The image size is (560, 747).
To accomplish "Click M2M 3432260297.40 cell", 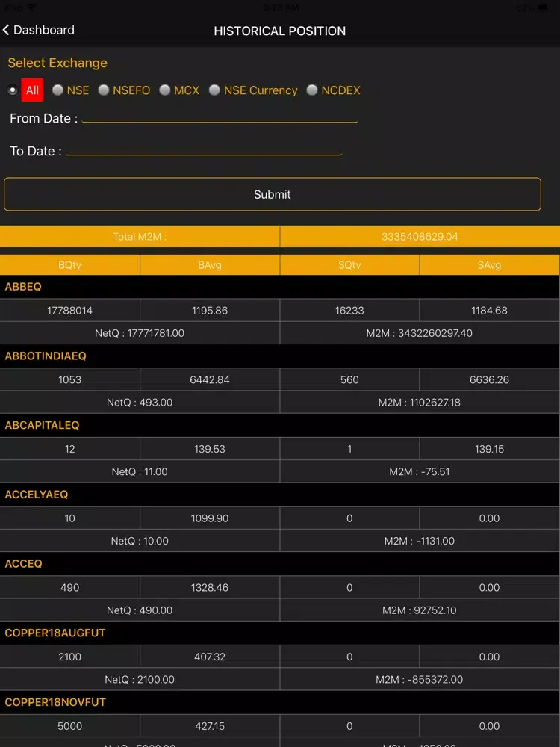I will coord(420,333).
